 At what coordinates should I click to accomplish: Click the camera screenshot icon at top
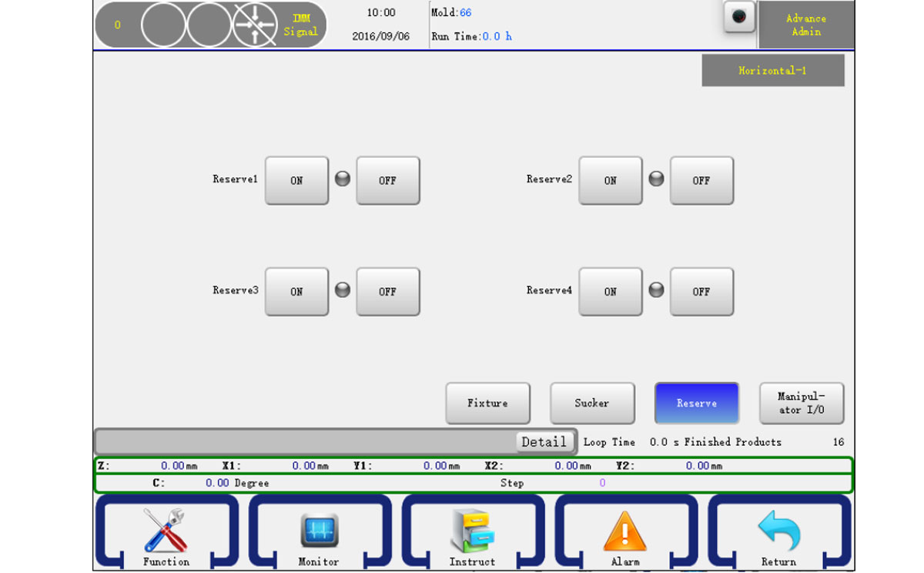(739, 17)
